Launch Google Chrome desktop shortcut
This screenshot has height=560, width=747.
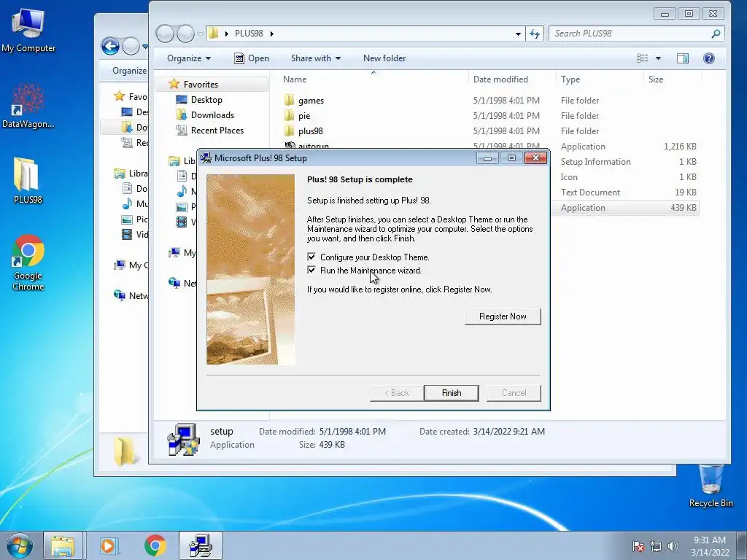28,262
